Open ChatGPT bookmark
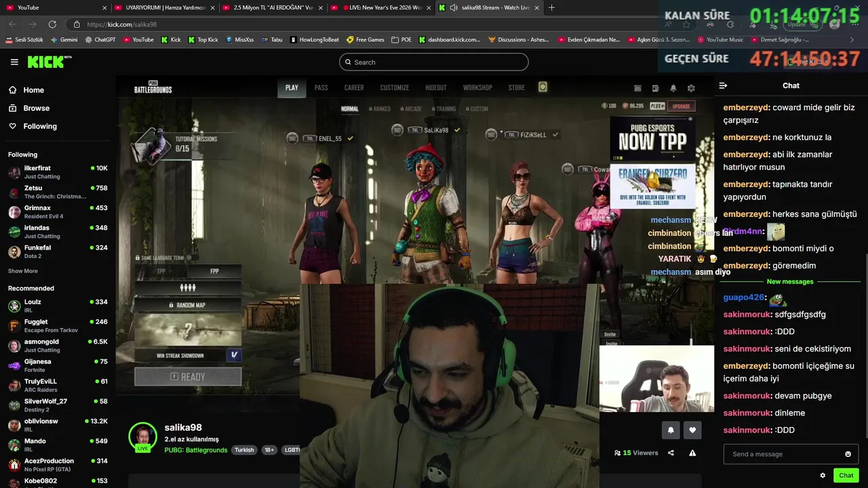The width and height of the screenshot is (868, 488). (x=100, y=40)
